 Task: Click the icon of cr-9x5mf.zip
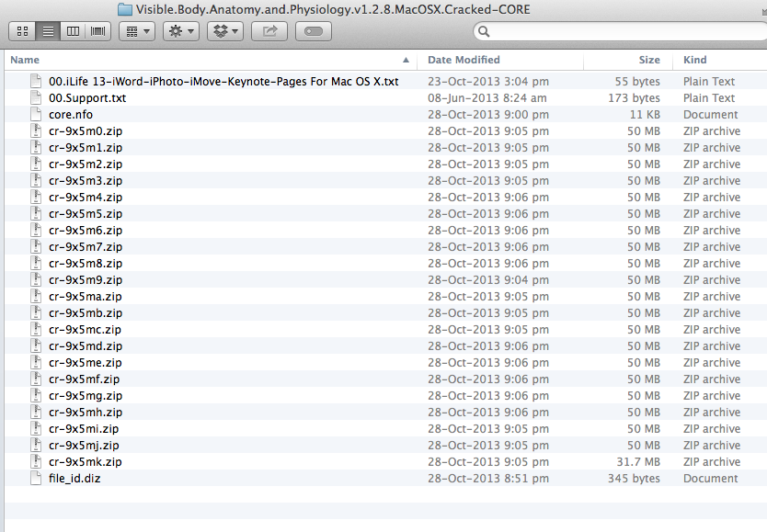click(x=36, y=379)
